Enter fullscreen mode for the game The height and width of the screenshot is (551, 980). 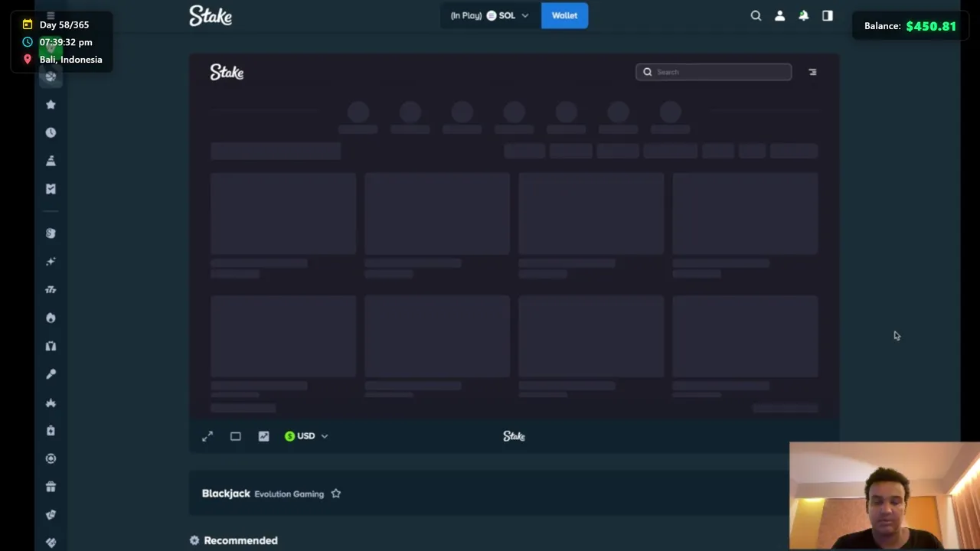(207, 436)
